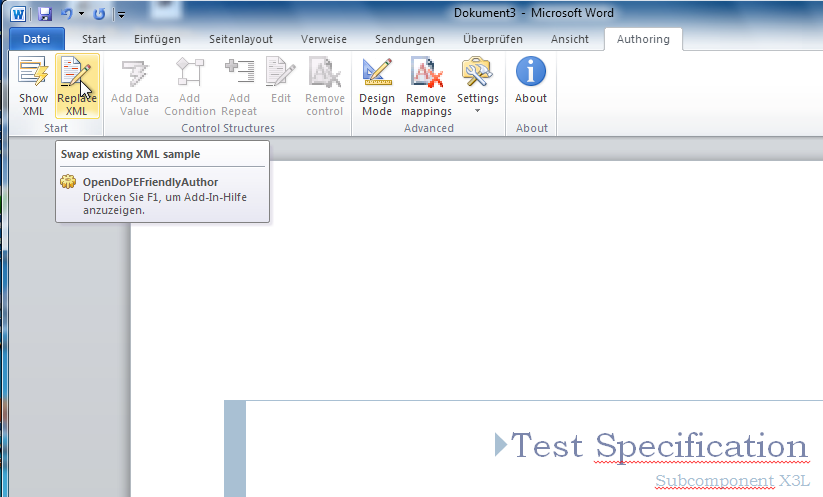This screenshot has width=823, height=497.
Task: Click the Undo arrow icon
Action: (x=66, y=14)
